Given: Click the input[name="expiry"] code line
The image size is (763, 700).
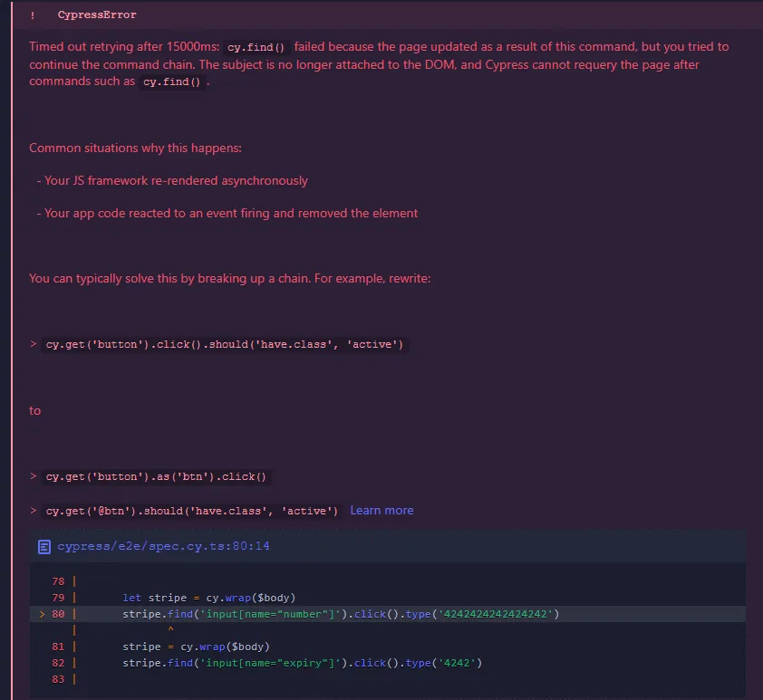Looking at the screenshot, I should (x=302, y=663).
